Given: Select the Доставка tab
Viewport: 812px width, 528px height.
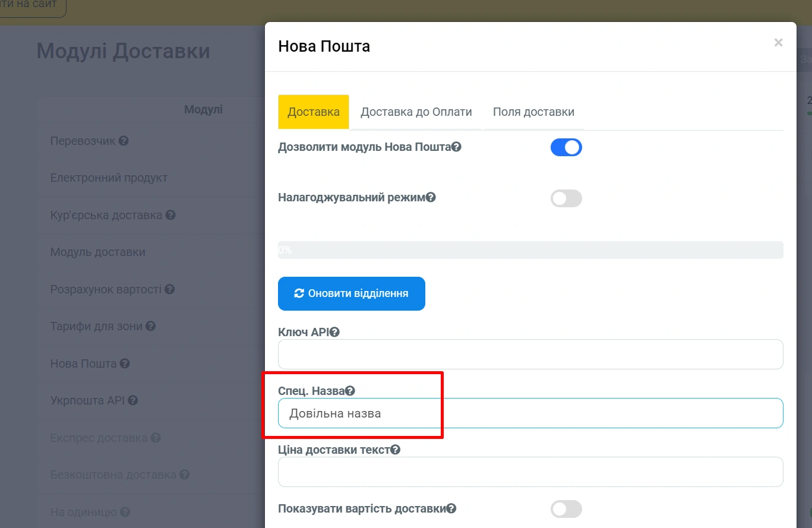Looking at the screenshot, I should (313, 112).
